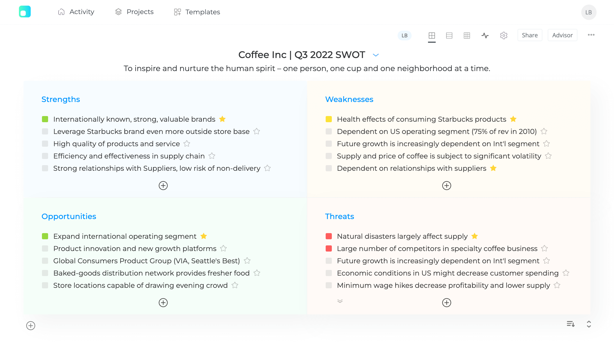
Task: Star 'Economic conditions in US might decrease customer spending'
Action: point(566,273)
